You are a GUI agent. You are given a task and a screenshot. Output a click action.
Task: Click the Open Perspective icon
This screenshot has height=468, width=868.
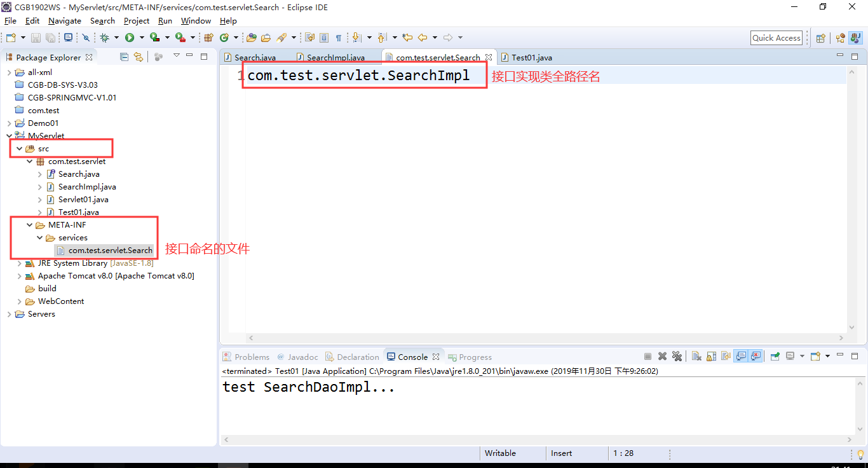820,38
